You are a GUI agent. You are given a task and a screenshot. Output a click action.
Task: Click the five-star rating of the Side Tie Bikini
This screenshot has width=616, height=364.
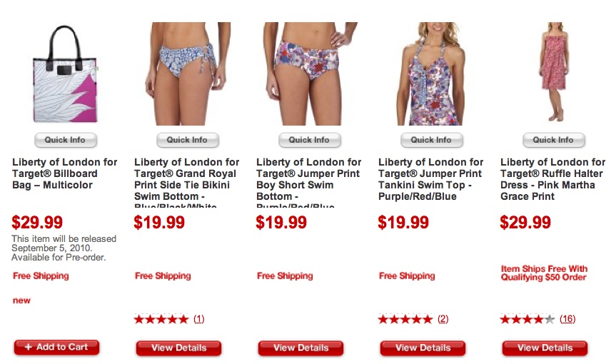pyautogui.click(x=161, y=319)
